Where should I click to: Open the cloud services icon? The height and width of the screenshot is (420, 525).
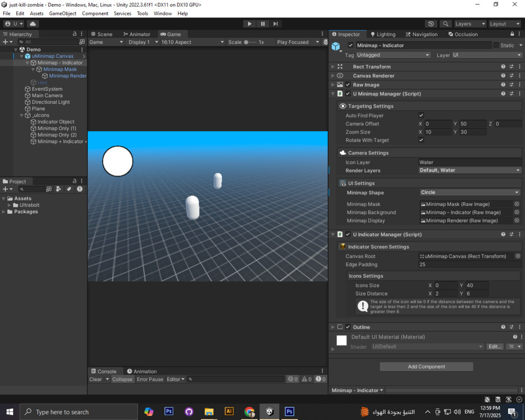click(33, 24)
